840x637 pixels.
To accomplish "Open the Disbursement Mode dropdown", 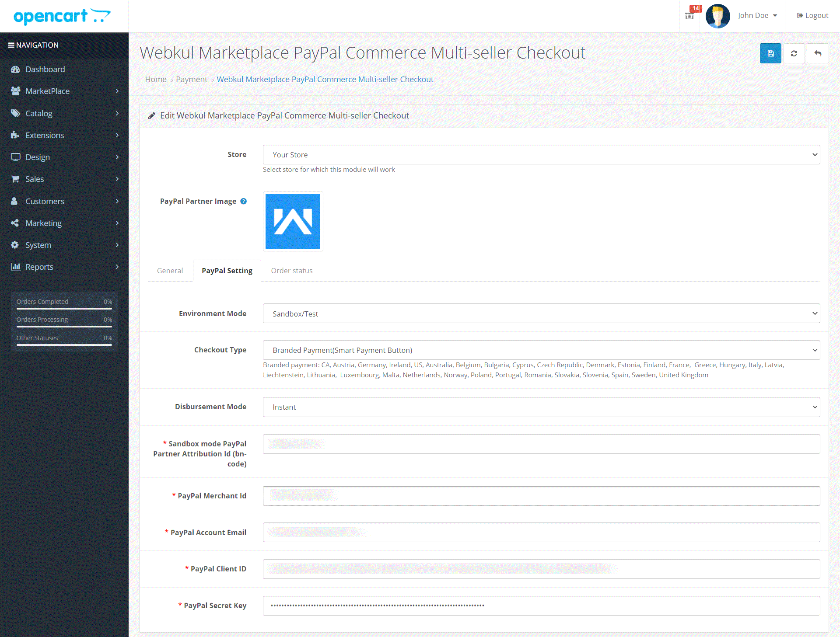I will point(541,407).
